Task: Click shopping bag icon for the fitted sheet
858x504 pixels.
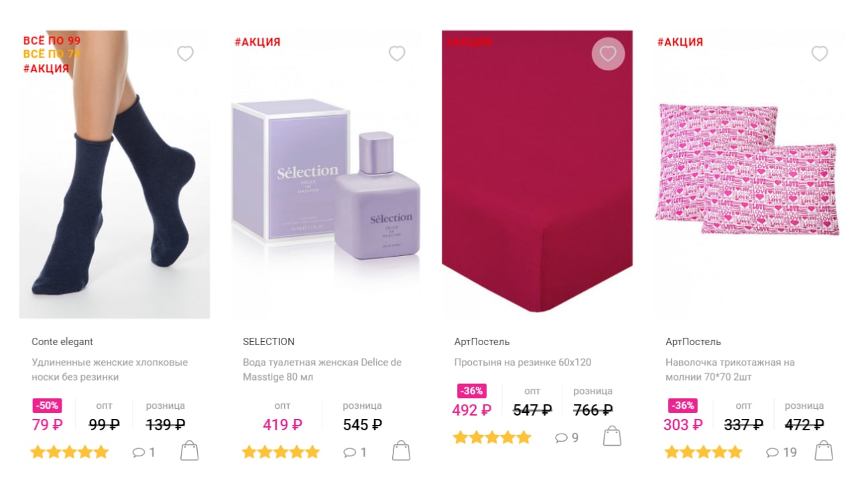Action: click(x=612, y=436)
